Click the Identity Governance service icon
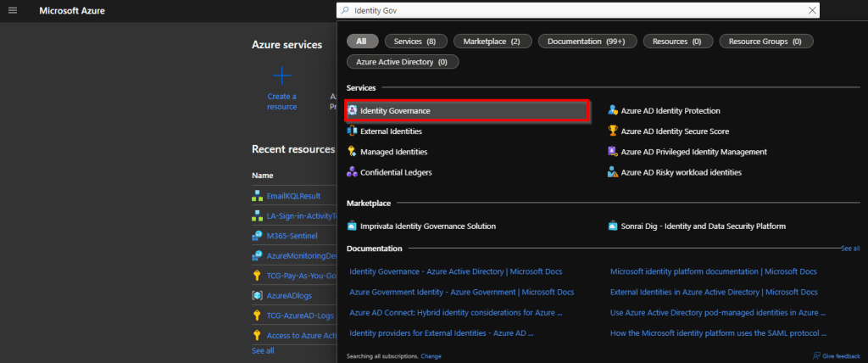The width and height of the screenshot is (868, 363). 353,111
